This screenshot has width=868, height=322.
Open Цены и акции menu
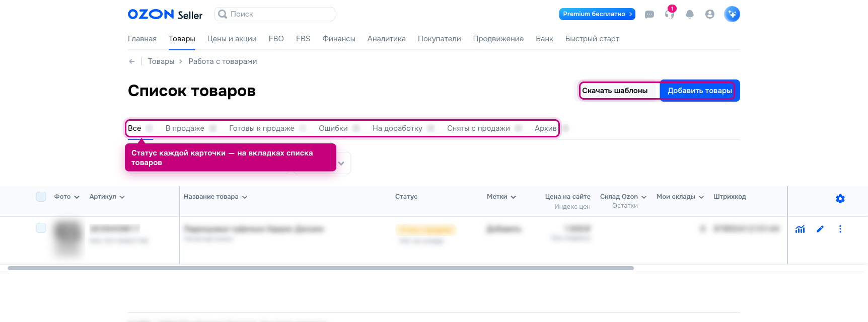[232, 39]
